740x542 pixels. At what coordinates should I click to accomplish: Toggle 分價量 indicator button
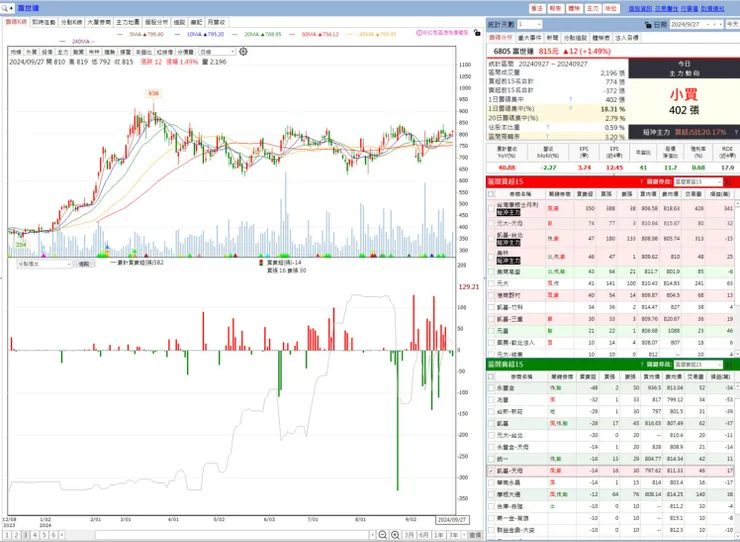pyautogui.click(x=185, y=52)
